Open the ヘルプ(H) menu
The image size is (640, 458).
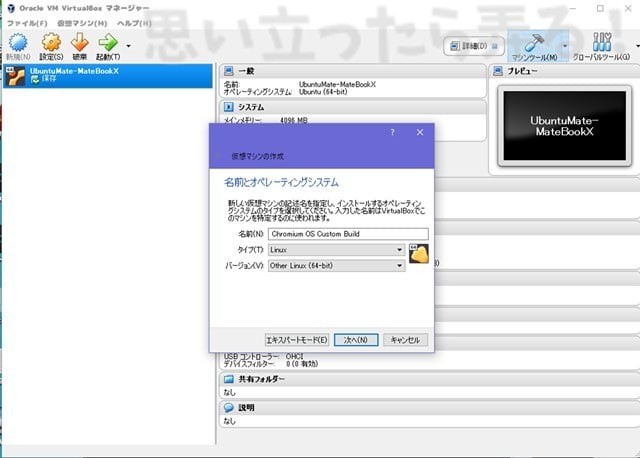(x=134, y=23)
